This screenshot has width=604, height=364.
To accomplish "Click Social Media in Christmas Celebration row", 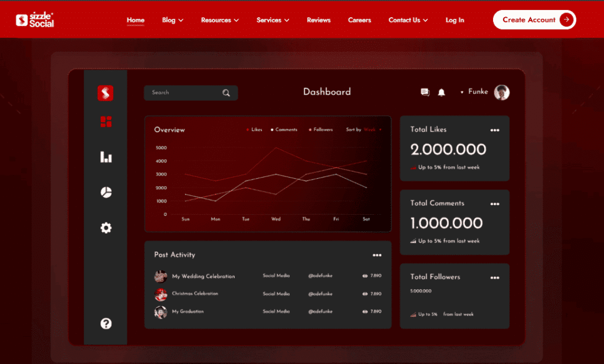I will click(x=276, y=294).
